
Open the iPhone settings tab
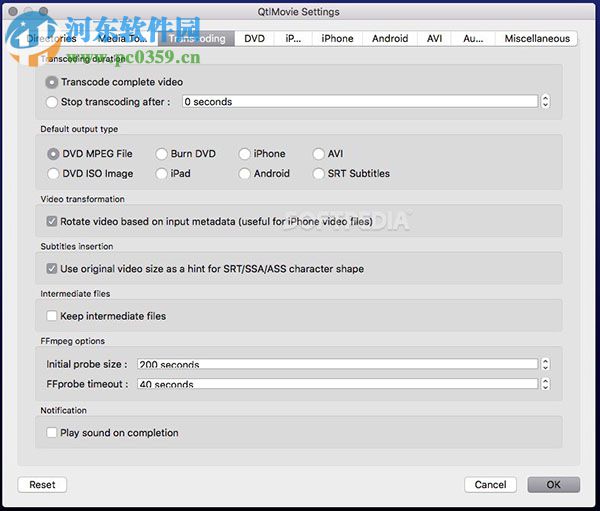tap(337, 39)
